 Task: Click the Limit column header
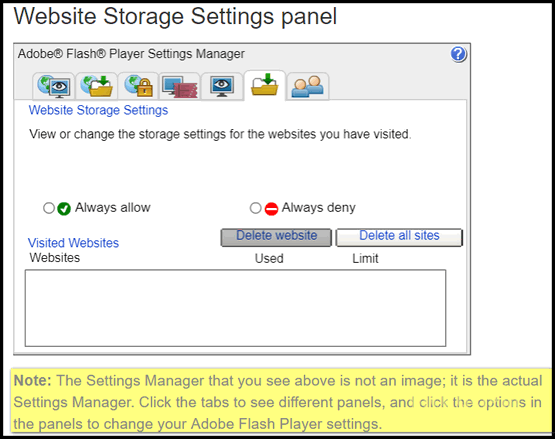point(365,258)
